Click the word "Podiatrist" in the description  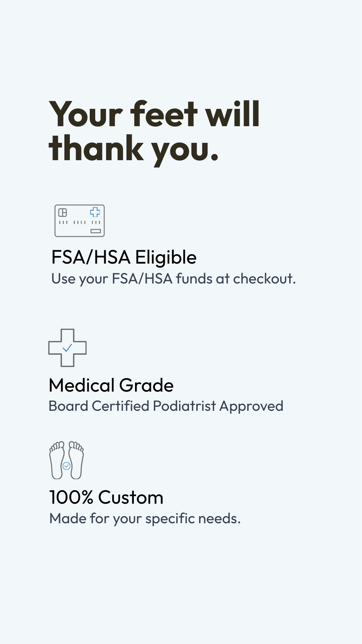184,406
